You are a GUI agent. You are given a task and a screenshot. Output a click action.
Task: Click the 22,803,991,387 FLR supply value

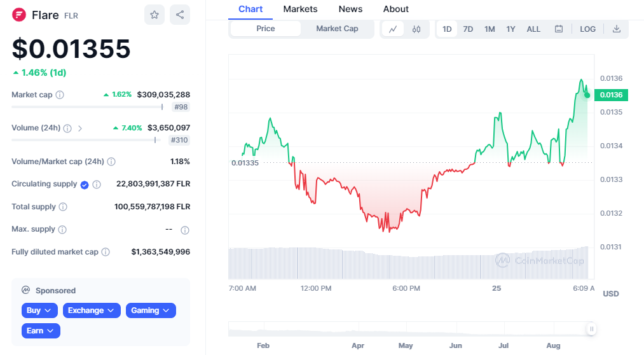(x=153, y=184)
